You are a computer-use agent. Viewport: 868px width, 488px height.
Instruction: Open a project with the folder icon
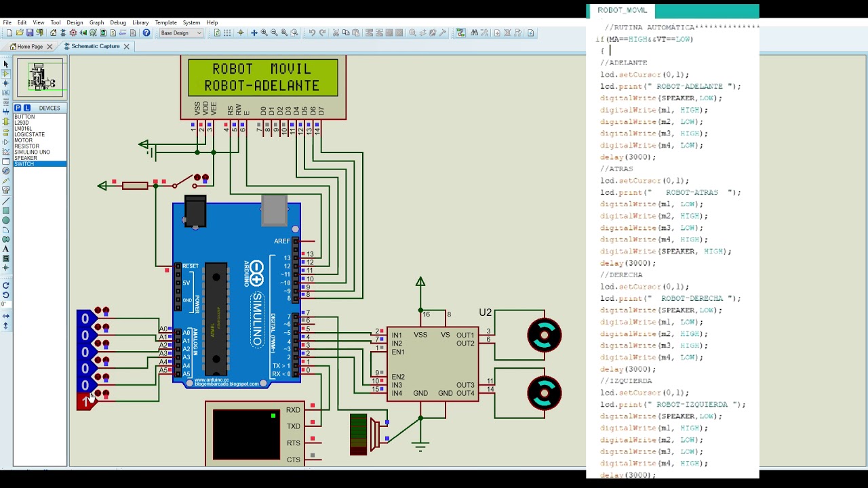point(20,33)
